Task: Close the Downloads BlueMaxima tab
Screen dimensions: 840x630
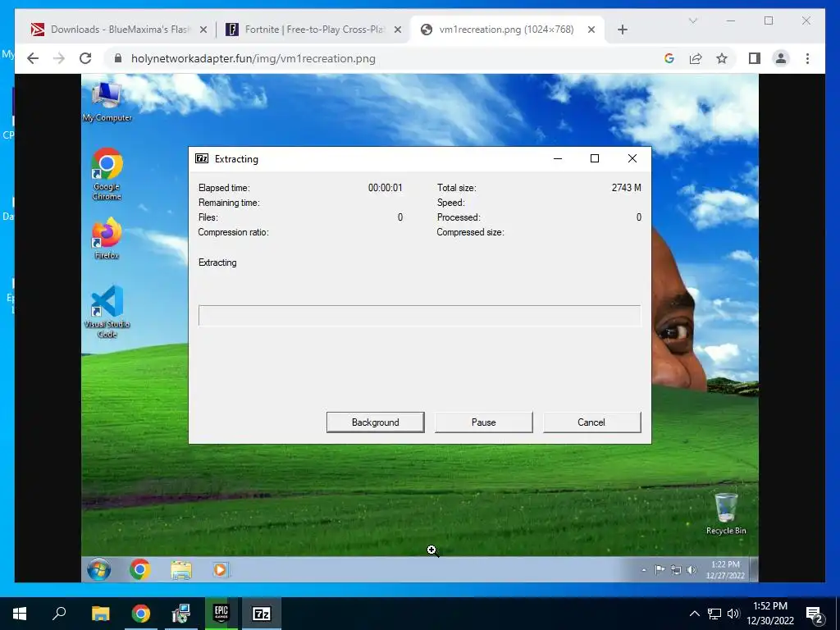Action: click(203, 30)
